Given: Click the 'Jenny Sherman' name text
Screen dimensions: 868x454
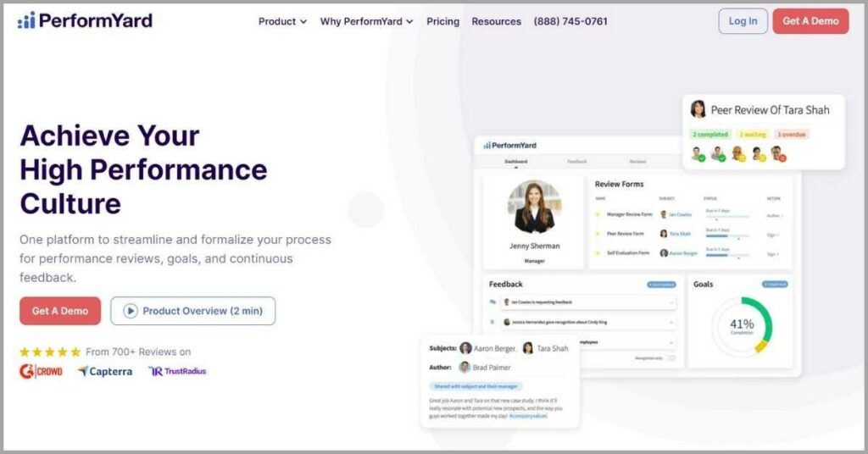Looking at the screenshot, I should pos(534,246).
